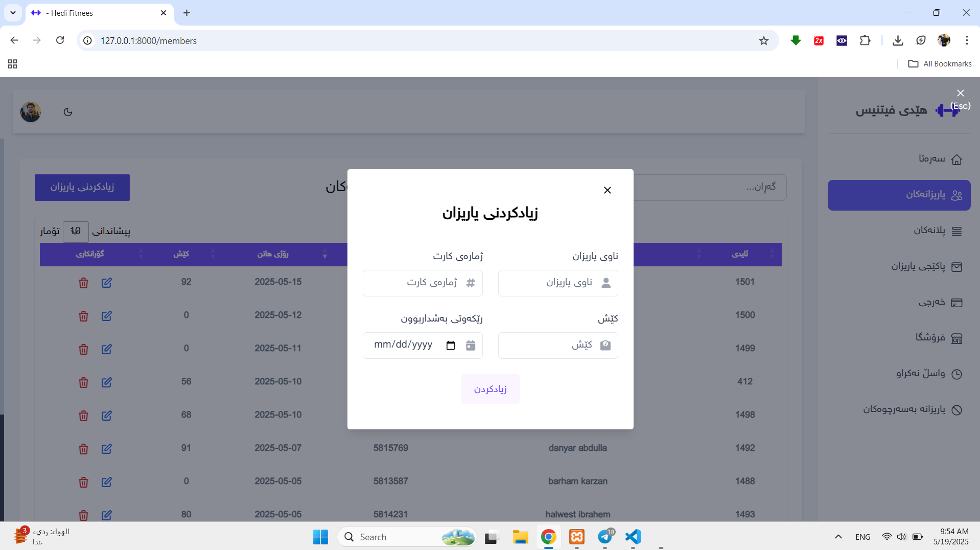This screenshot has height=550, width=980.
Task: Open the Chrome extensions puzzle icon
Action: pyautogui.click(x=865, y=41)
